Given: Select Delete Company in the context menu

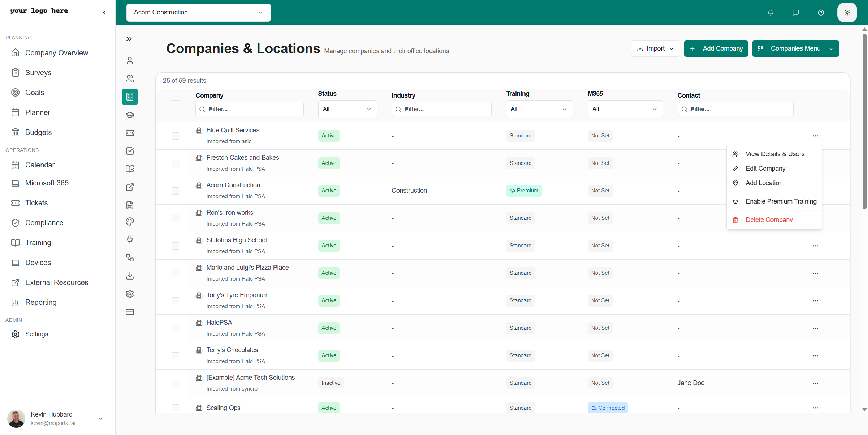Looking at the screenshot, I should 769,219.
